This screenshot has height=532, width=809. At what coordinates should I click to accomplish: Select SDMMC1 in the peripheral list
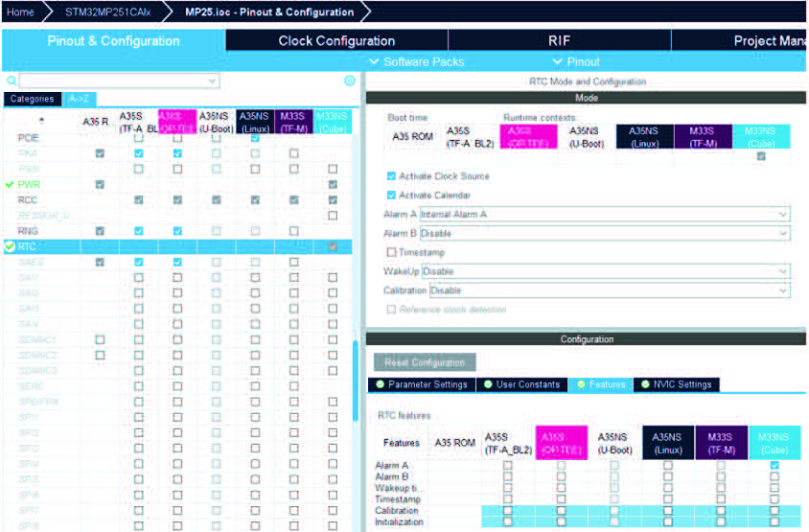pos(37,339)
